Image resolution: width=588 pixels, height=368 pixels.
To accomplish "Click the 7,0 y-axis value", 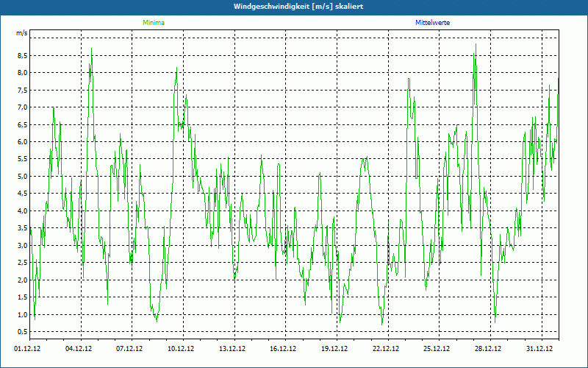I will [23, 107].
